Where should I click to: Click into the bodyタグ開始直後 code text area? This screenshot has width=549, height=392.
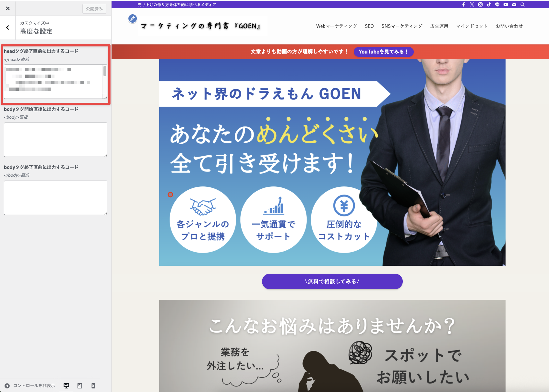click(55, 140)
